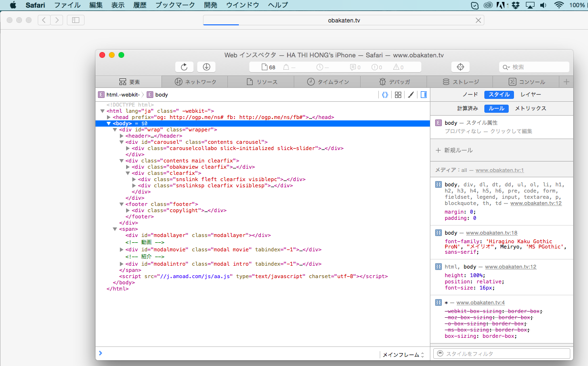
Task: Switch to the メトリックス metrics view
Action: [530, 108]
